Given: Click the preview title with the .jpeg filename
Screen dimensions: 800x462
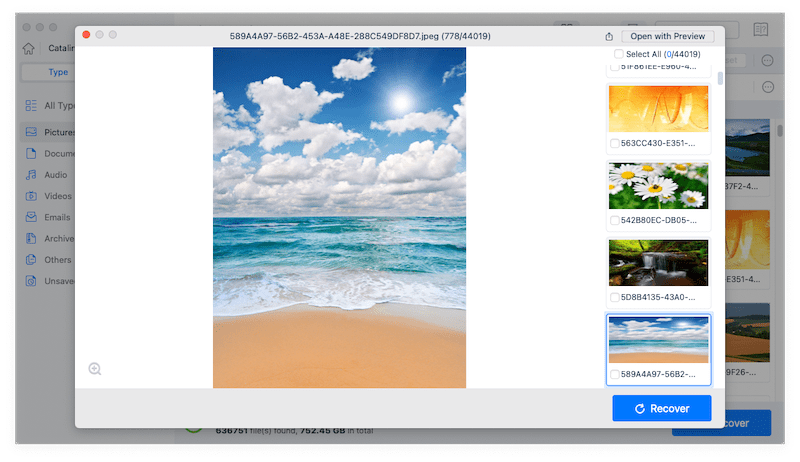Looking at the screenshot, I should coord(360,36).
